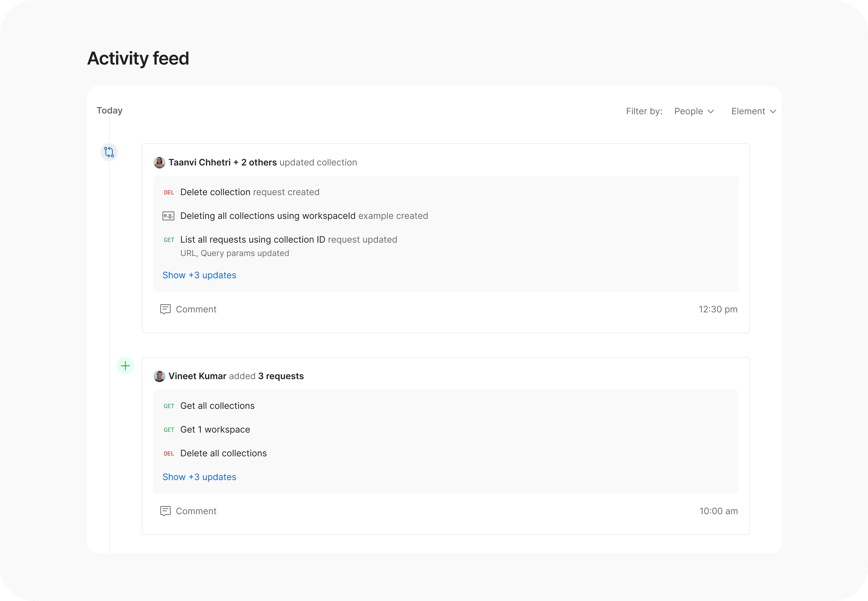Click the Taanvi Chhetri + 2 others name

pos(223,162)
